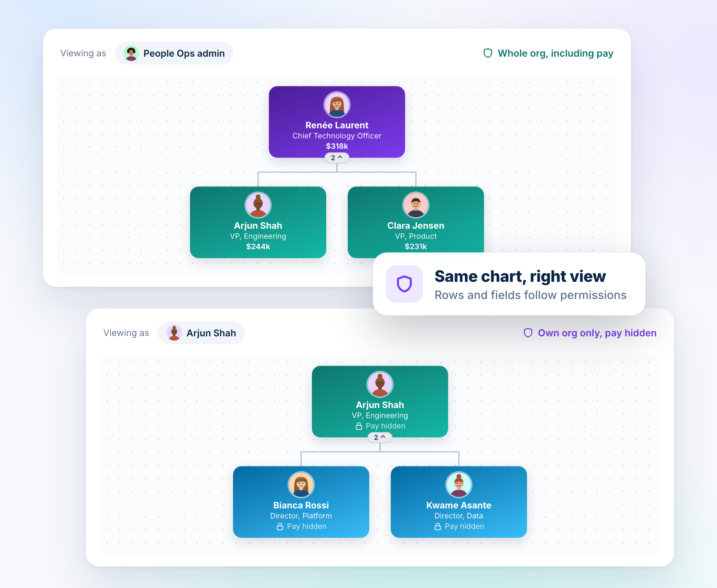Click shield icon next to 'Whole org, including pay'

click(x=488, y=53)
